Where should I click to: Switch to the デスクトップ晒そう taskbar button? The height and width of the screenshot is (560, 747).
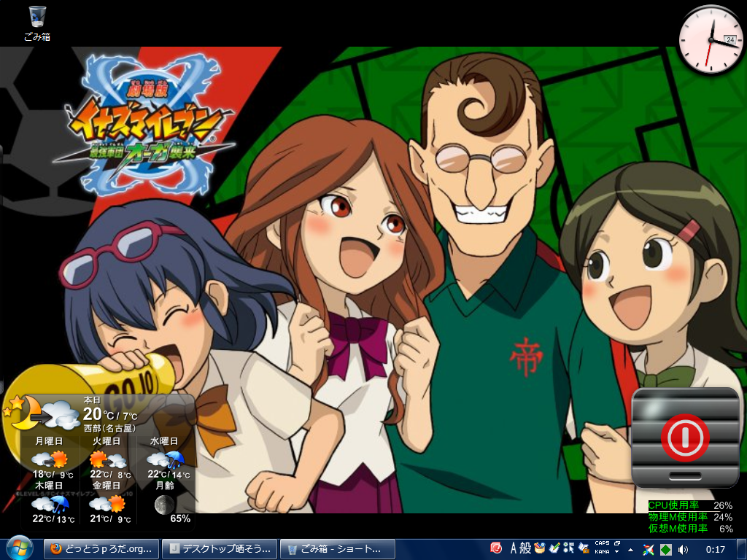pyautogui.click(x=219, y=549)
